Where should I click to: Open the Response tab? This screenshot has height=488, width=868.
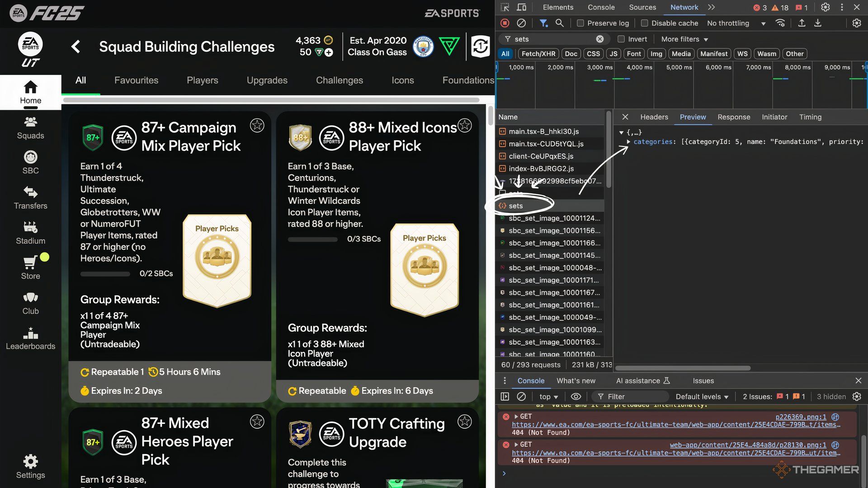click(734, 117)
